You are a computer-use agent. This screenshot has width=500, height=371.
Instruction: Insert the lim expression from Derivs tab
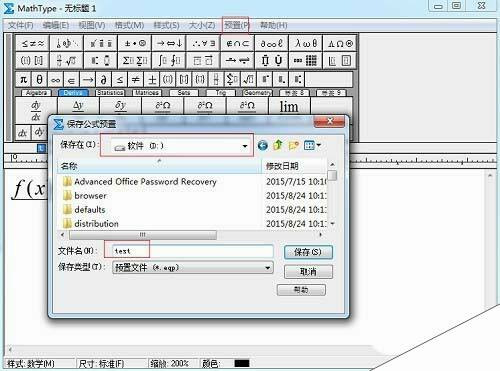pos(289,107)
